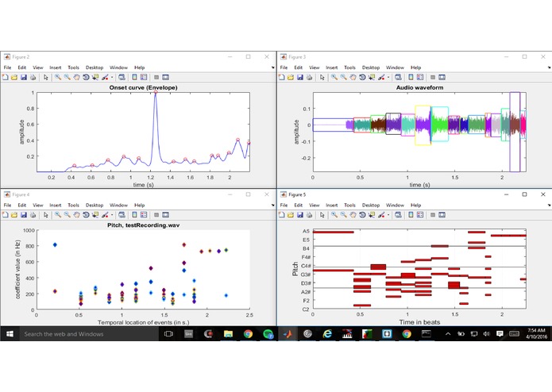
Task: Click Dock arrow at Figure 5 menu bar end
Action: pyautogui.click(x=549, y=205)
